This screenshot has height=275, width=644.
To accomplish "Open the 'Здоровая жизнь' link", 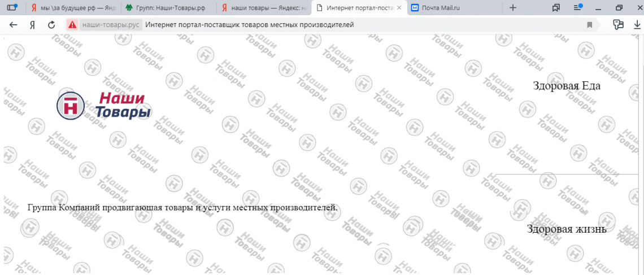I will [567, 229].
